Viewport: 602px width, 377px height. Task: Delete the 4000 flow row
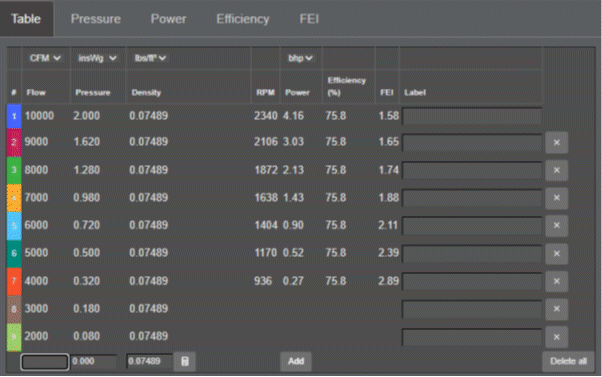coord(556,281)
